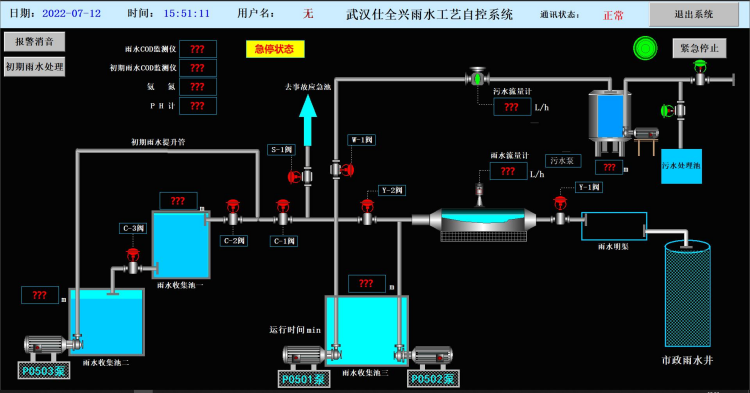This screenshot has height=393, width=750.
Task: Click the 去事故应急池 label
Action: point(308,87)
